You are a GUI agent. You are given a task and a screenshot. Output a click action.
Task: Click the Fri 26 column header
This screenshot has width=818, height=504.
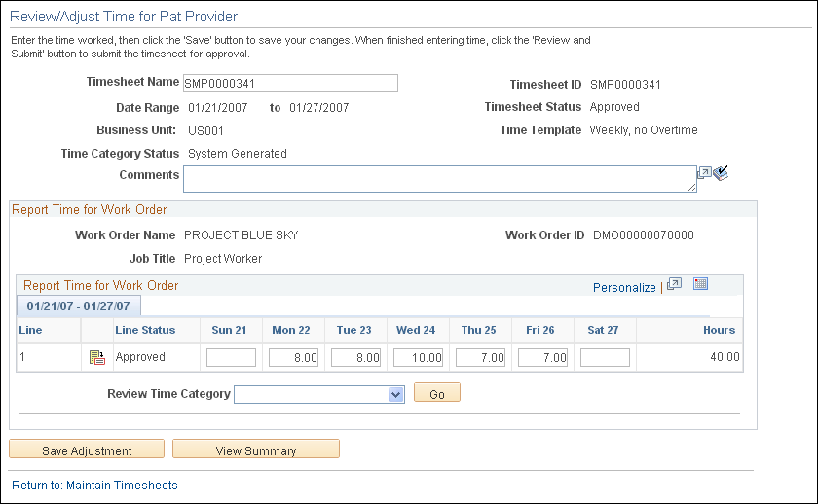539,330
